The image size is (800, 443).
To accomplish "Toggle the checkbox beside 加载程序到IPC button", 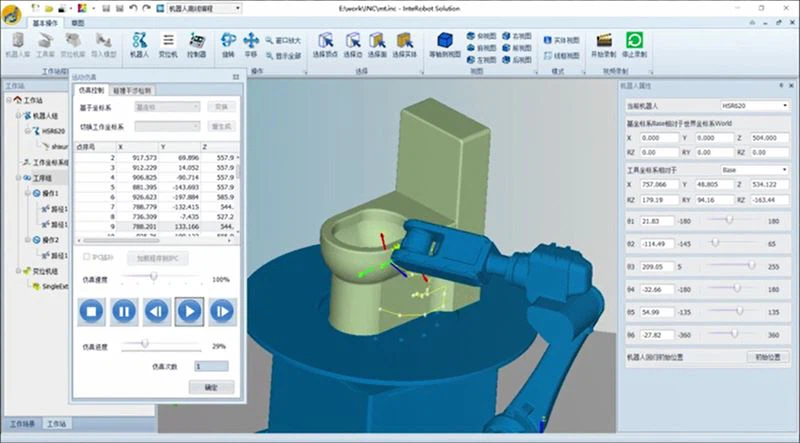I will (x=87, y=257).
